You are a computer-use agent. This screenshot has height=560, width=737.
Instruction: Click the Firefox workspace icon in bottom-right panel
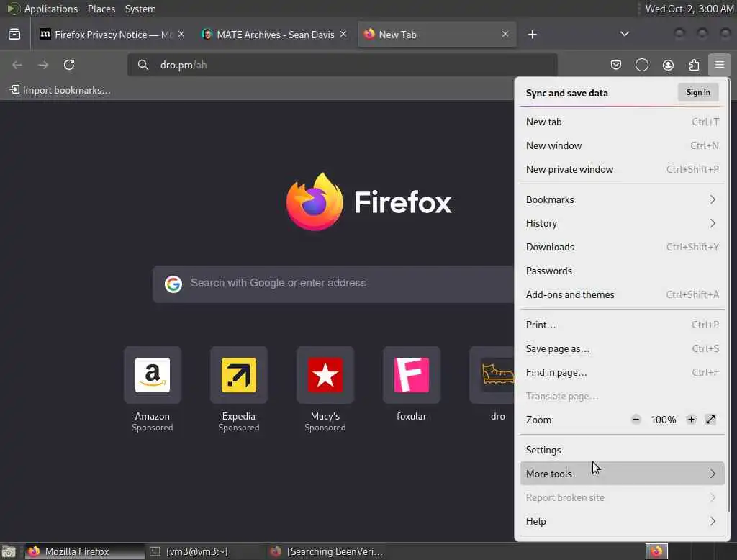coord(656,551)
